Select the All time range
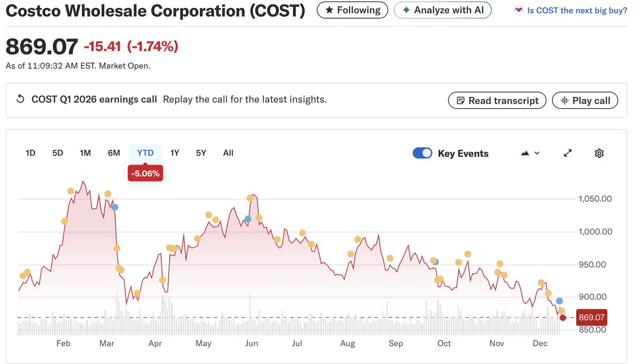642x364 pixels. tap(228, 153)
